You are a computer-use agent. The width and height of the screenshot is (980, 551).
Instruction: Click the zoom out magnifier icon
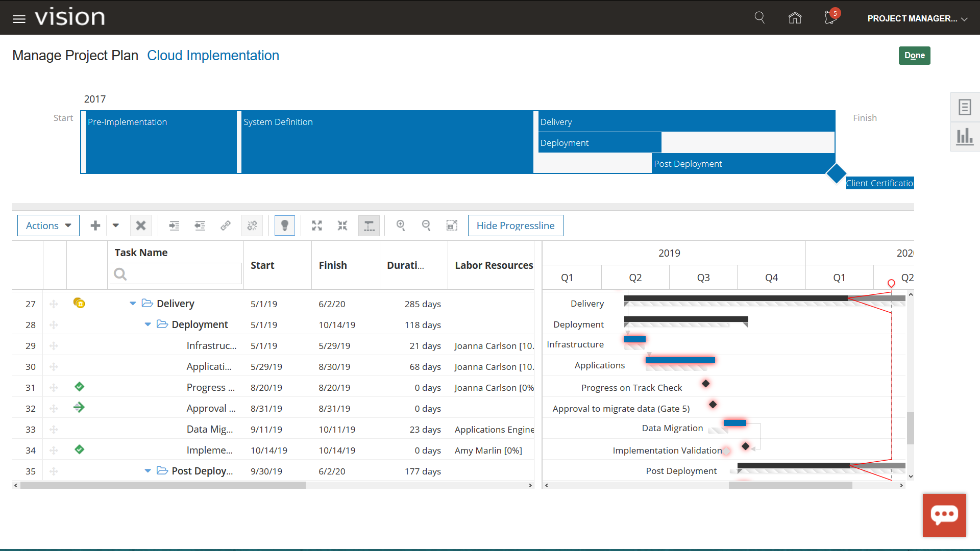pos(426,226)
